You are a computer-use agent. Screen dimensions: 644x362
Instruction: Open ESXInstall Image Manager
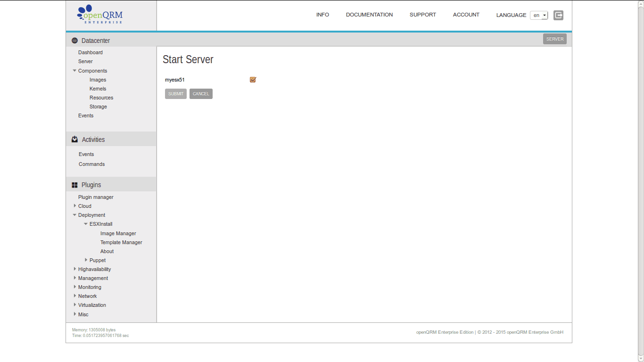(x=118, y=233)
